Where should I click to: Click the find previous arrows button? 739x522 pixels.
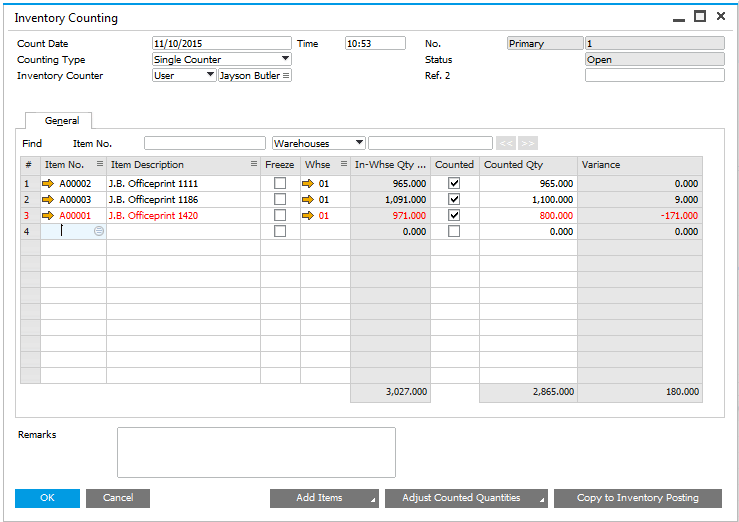tap(507, 144)
